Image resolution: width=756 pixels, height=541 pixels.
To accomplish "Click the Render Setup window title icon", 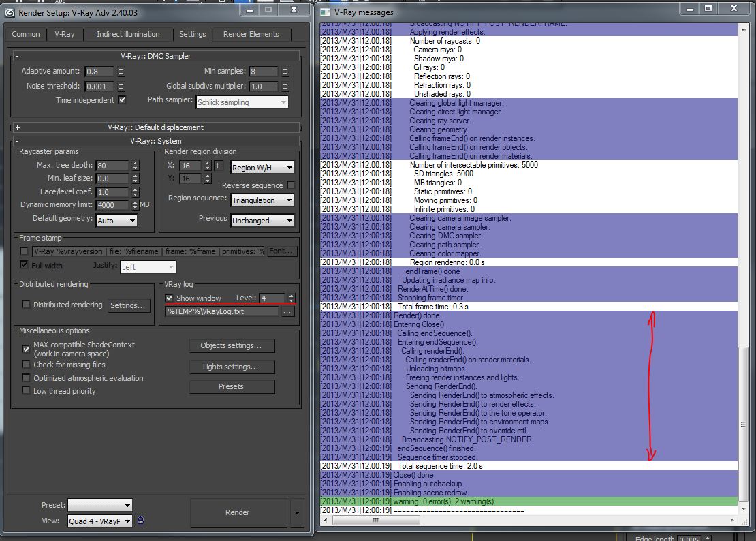I will (10, 12).
